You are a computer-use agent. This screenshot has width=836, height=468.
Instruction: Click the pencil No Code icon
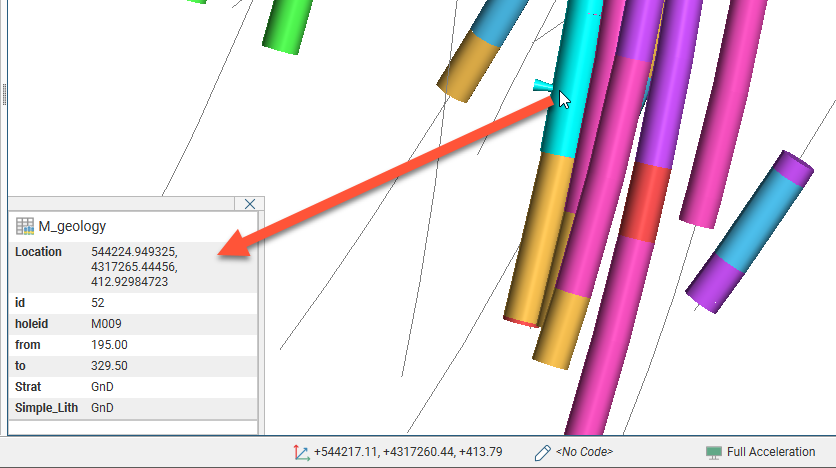point(542,453)
